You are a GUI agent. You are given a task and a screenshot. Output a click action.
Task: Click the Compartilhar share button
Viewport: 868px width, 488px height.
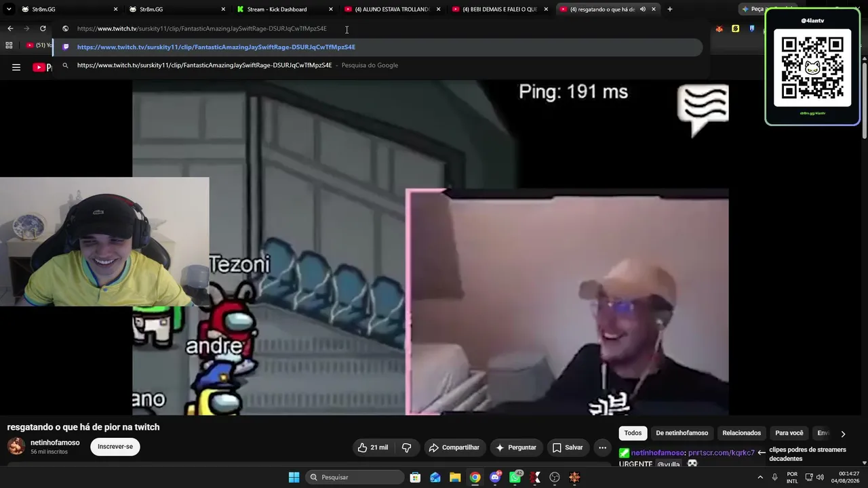click(454, 447)
